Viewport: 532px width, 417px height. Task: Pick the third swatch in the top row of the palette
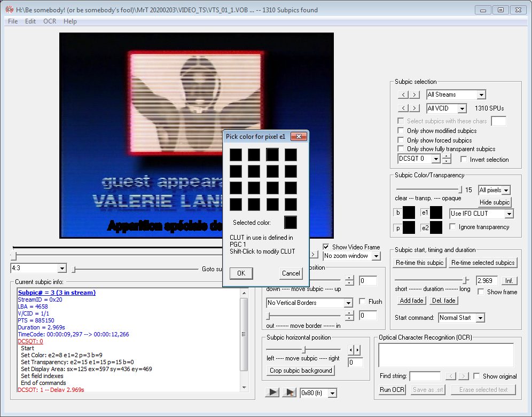click(x=272, y=155)
